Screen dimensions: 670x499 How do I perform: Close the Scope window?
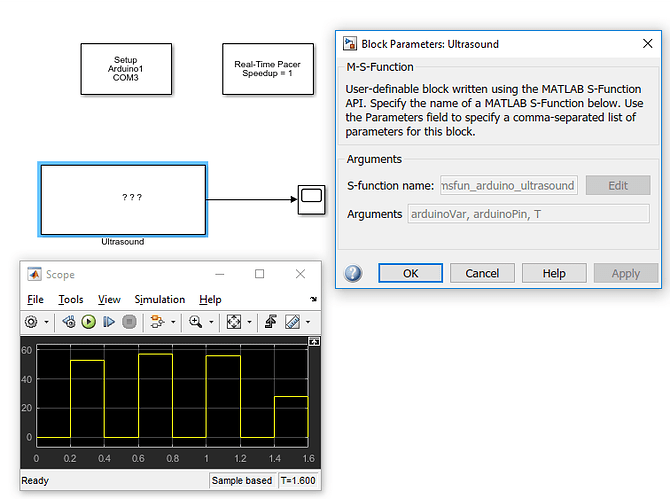click(x=300, y=274)
